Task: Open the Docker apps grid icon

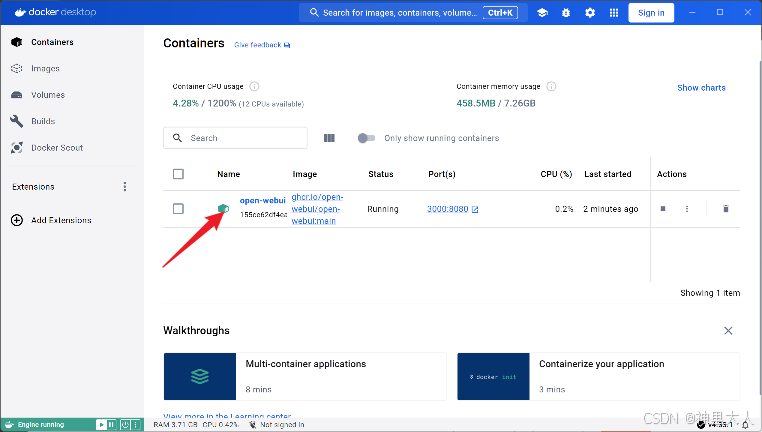Action: [x=614, y=13]
